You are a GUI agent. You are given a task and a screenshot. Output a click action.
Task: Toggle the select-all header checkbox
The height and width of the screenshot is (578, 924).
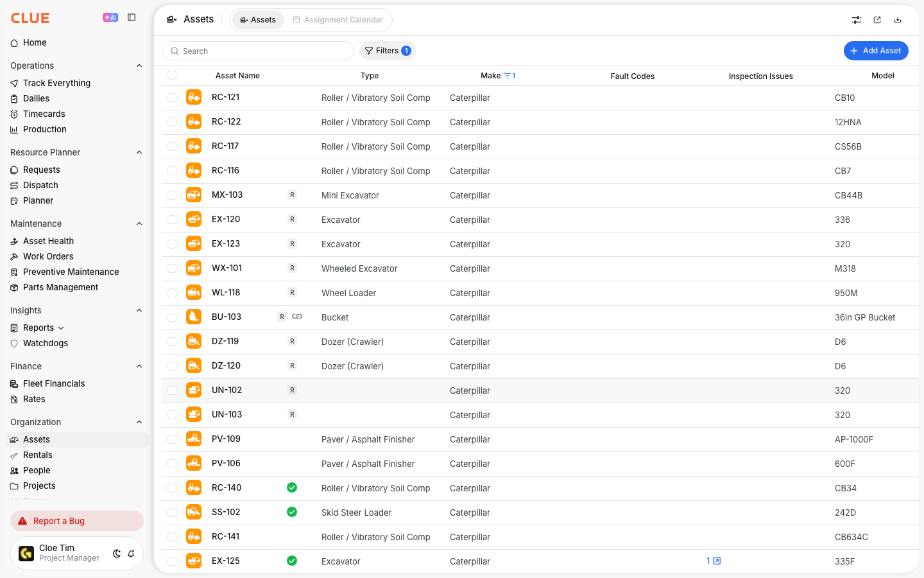tap(172, 75)
